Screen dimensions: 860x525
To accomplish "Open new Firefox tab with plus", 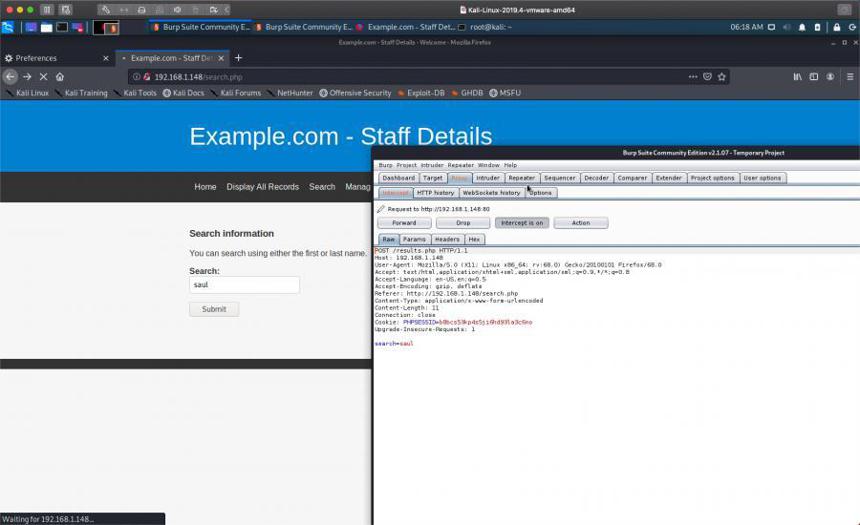I will [x=238, y=58].
